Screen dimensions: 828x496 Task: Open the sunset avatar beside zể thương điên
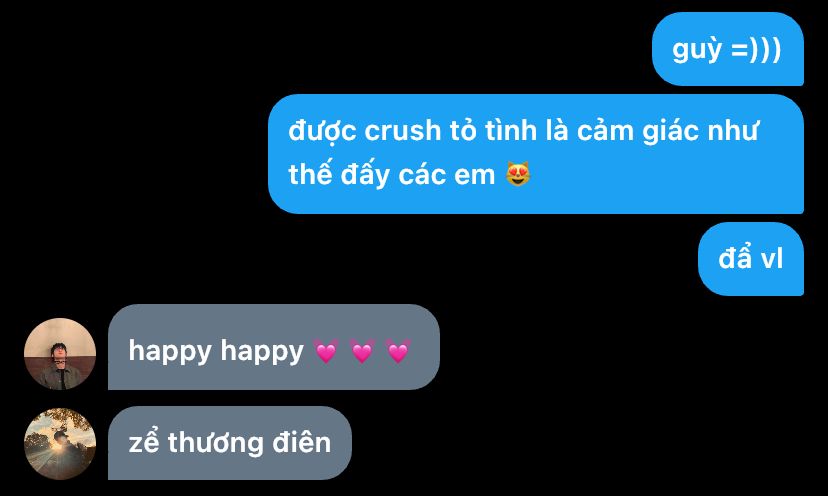(x=60, y=444)
